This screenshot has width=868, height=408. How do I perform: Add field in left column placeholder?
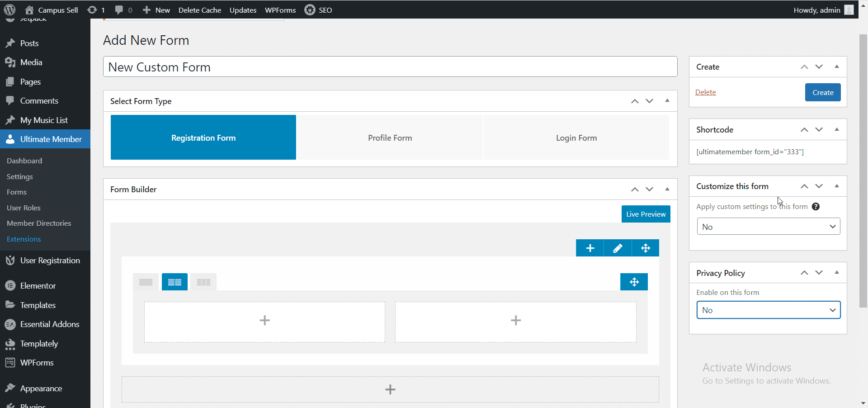coord(264,322)
